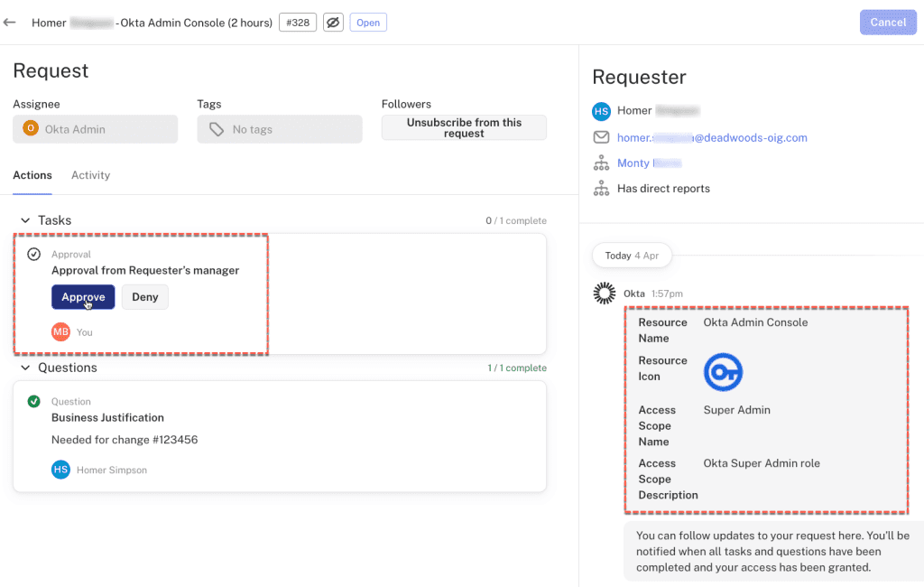
Task: Click the 1:57pm message timestamp
Action: point(667,293)
